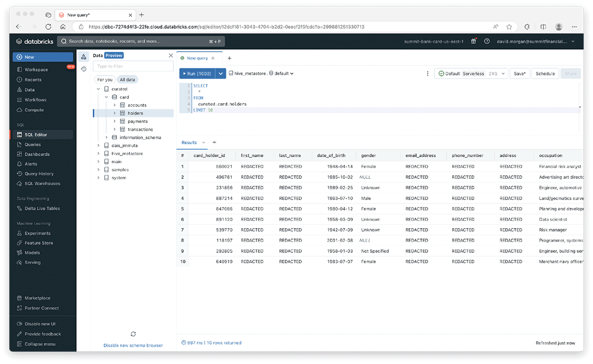Viewport: 593px width, 364px height.
Task: Click refresh icon at bottom of schema browser
Action: coord(133,334)
